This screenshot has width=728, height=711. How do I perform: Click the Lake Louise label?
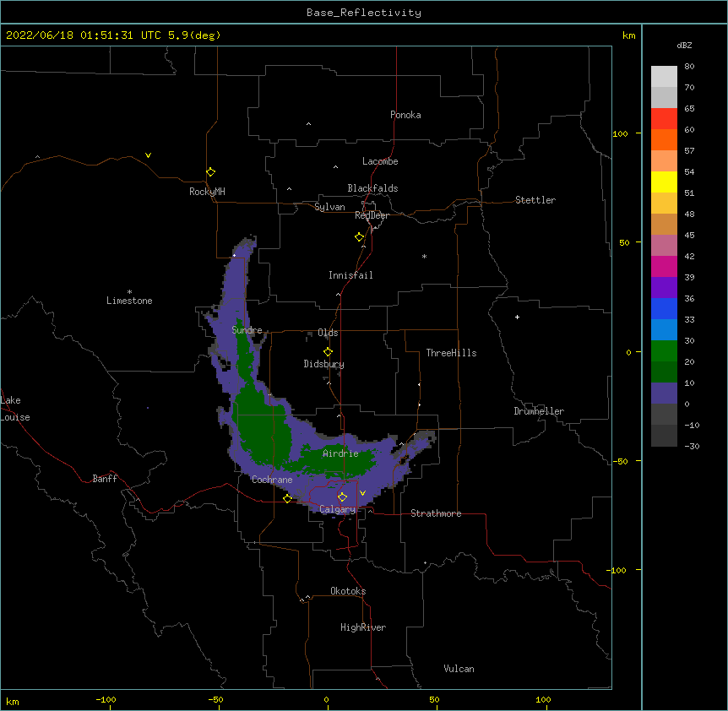pyautogui.click(x=14, y=409)
